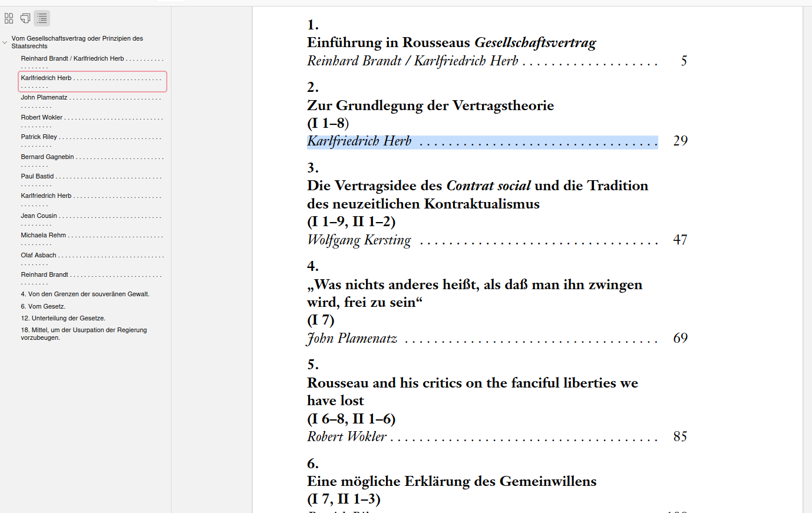This screenshot has height=513, width=812.
Task: Jump to '12. Unterteilung der Gesetze.'
Action: coord(63,318)
